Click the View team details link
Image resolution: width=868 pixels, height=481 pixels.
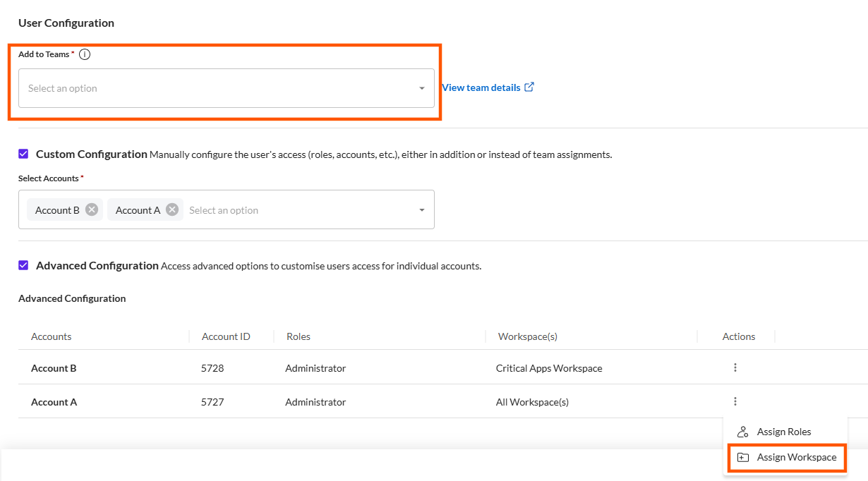point(481,87)
